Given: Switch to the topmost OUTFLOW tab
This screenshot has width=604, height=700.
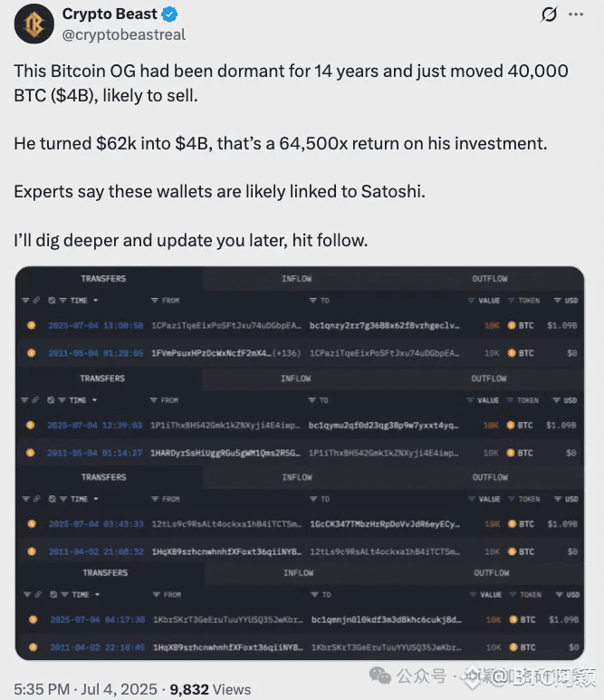Looking at the screenshot, I should tap(490, 279).
